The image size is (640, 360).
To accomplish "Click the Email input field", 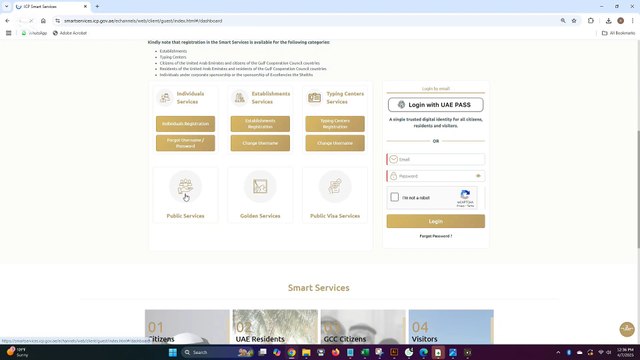I will click(x=436, y=159).
